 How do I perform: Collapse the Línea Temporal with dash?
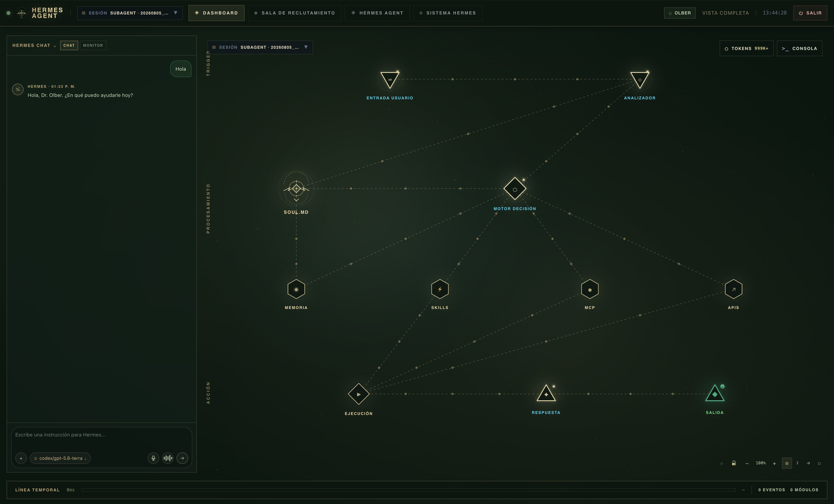(x=743, y=490)
